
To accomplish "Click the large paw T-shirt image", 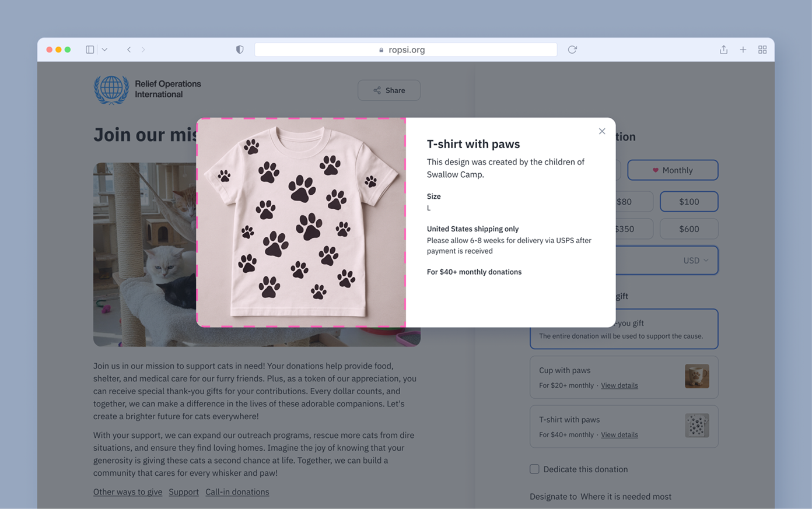I will point(301,222).
